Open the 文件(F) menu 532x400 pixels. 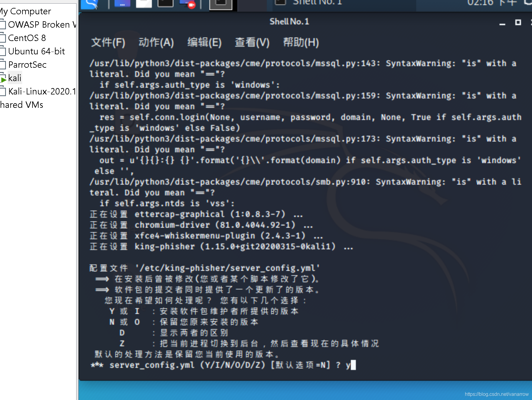click(x=108, y=43)
